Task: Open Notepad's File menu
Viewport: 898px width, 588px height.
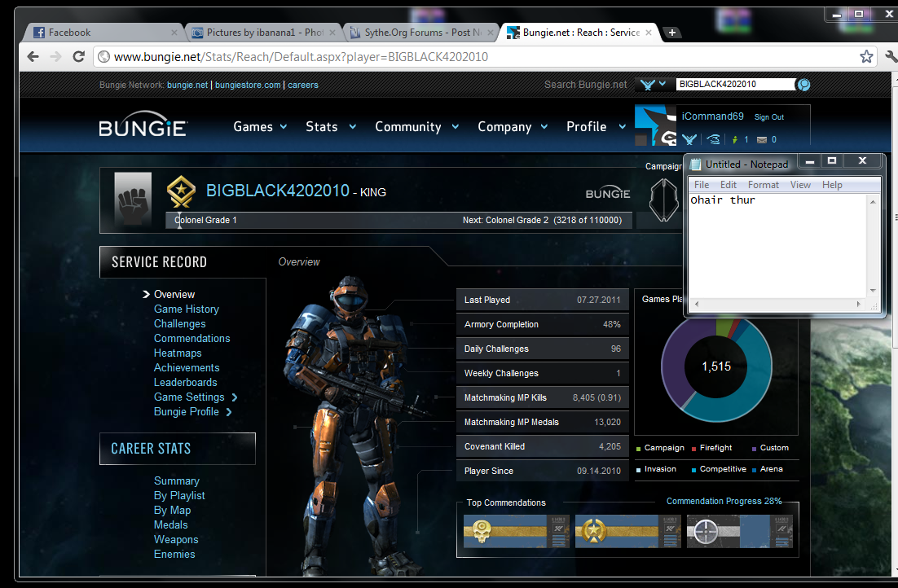Action: point(702,184)
